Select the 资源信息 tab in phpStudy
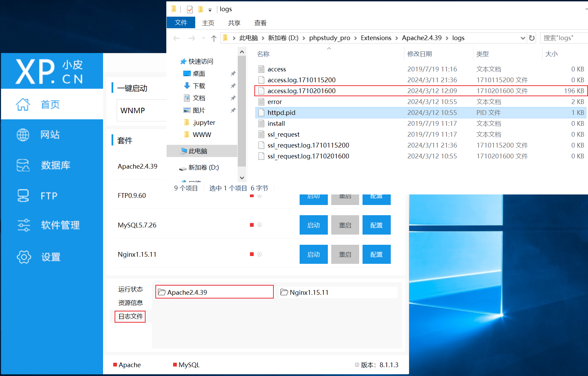Image resolution: width=588 pixels, height=376 pixels. pos(131,303)
